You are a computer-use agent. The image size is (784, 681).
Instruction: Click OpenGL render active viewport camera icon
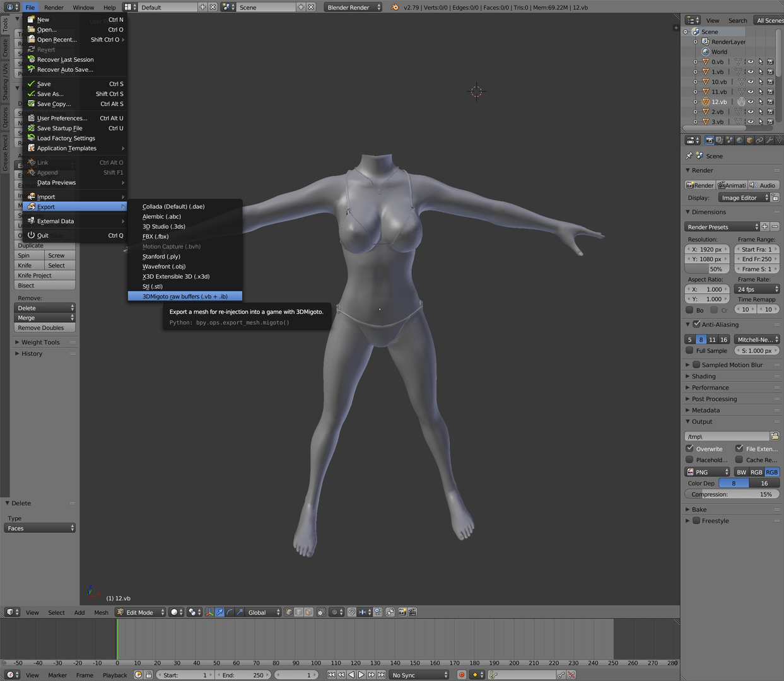[402, 612]
